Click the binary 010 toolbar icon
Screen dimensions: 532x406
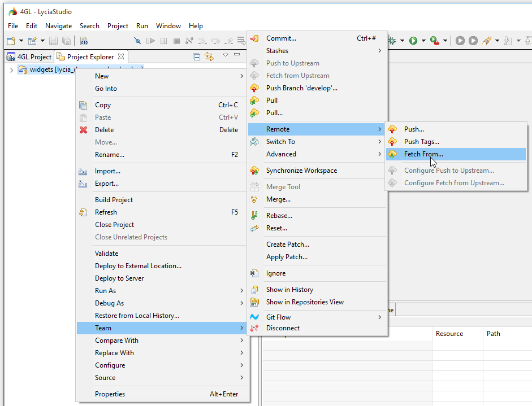point(84,41)
